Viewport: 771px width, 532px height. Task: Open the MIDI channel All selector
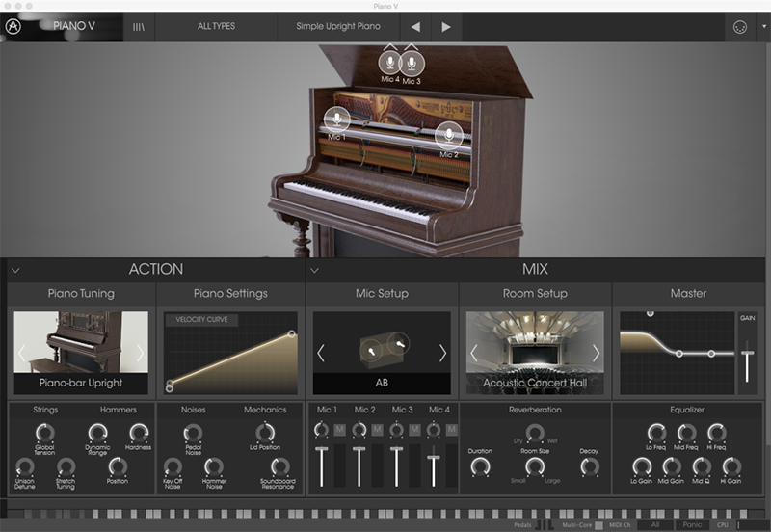(x=655, y=525)
